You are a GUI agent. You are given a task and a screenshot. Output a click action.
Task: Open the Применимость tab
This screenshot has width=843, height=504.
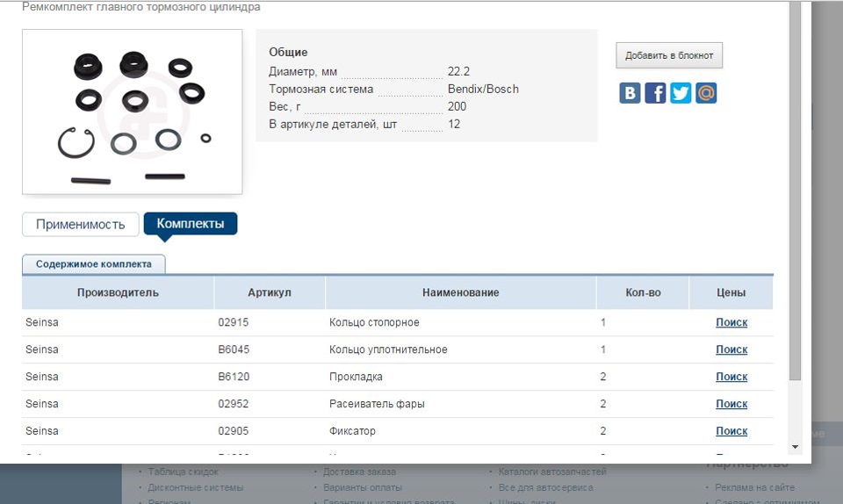(x=81, y=224)
